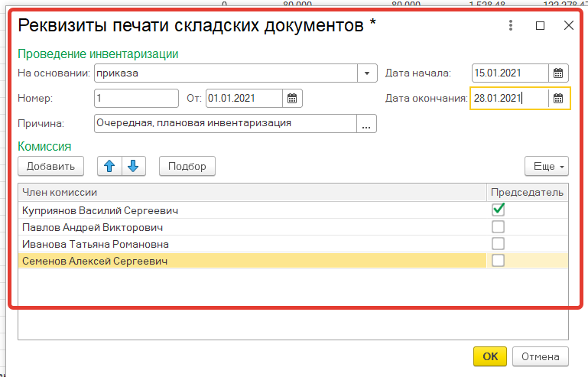The image size is (588, 377).
Task: Tick Председатель box for Семенов Алексей Сергеевич
Action: click(x=498, y=261)
